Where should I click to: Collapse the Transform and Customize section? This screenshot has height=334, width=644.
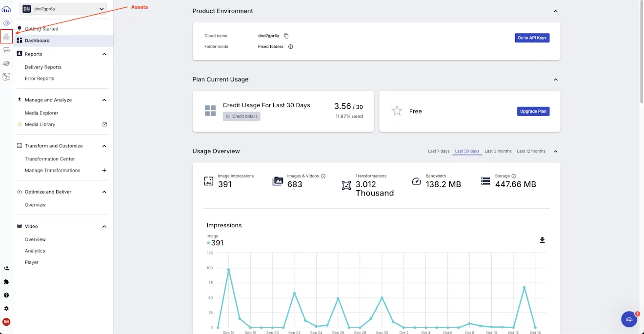click(104, 146)
